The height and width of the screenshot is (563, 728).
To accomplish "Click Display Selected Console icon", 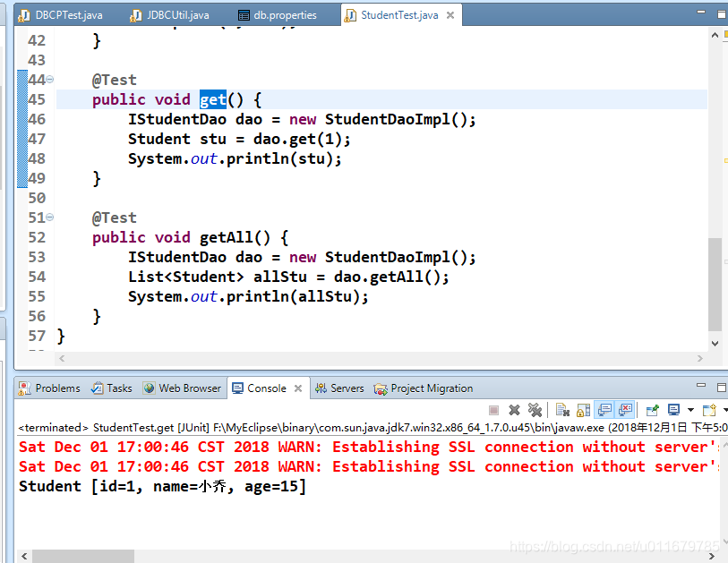I will [x=673, y=410].
